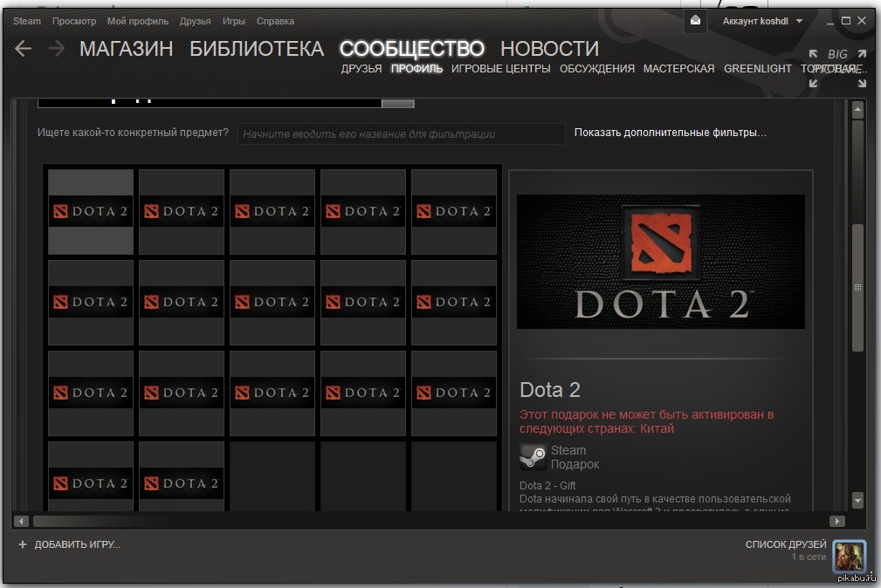Open the Игры menu
Image resolution: width=881 pixels, height=588 pixels.
point(233,21)
